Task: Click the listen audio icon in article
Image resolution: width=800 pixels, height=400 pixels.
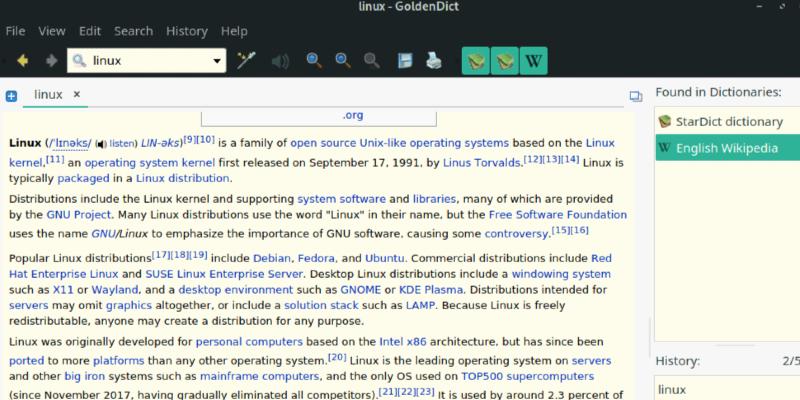Action: (x=101, y=143)
